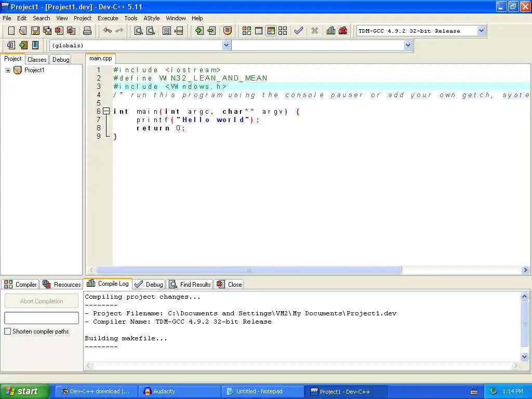
Task: Open project options shield icon
Action: 228,31
